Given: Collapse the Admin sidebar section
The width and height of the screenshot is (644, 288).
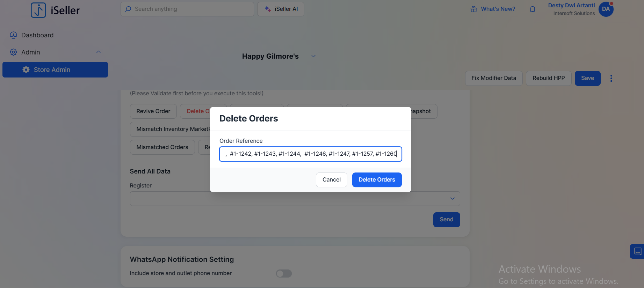Looking at the screenshot, I should click(99, 52).
